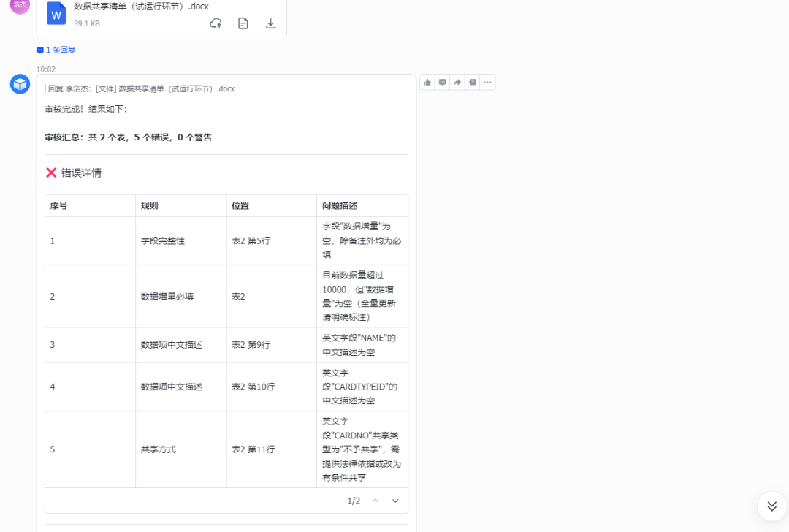Screen dimensions: 789x532
Task: Go to previous page with the up chevron
Action: 375,501
